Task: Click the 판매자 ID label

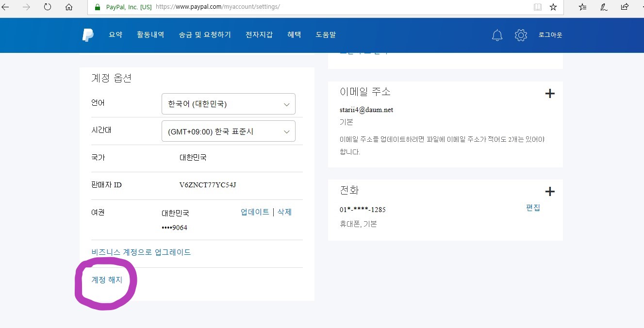Action: pyautogui.click(x=106, y=185)
